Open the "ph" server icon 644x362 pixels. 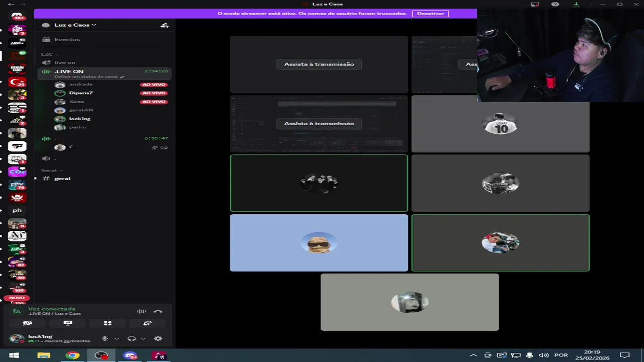click(17, 211)
